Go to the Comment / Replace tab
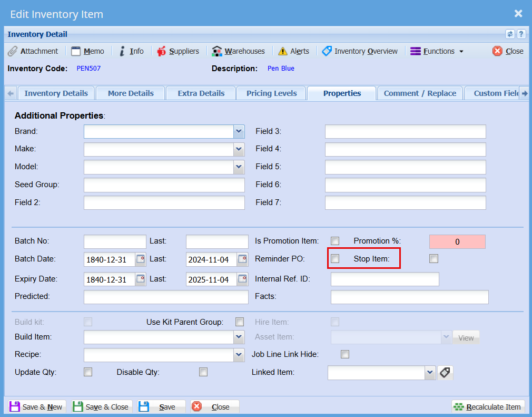This screenshot has height=417, width=532. coord(420,93)
